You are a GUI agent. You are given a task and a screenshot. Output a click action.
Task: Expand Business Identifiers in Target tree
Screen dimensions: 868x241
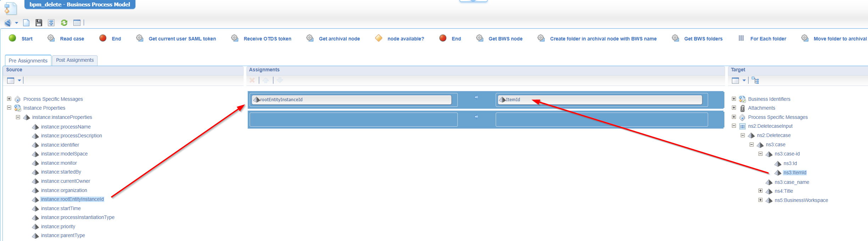(x=734, y=99)
